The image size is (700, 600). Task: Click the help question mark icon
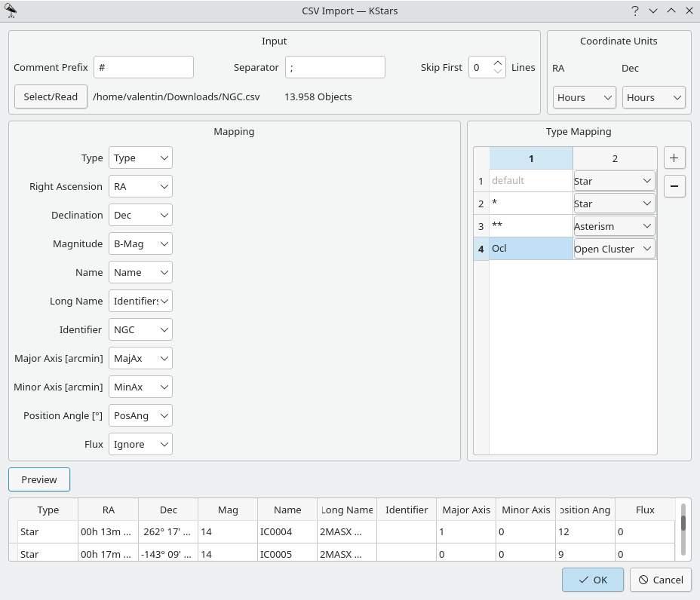(x=635, y=11)
